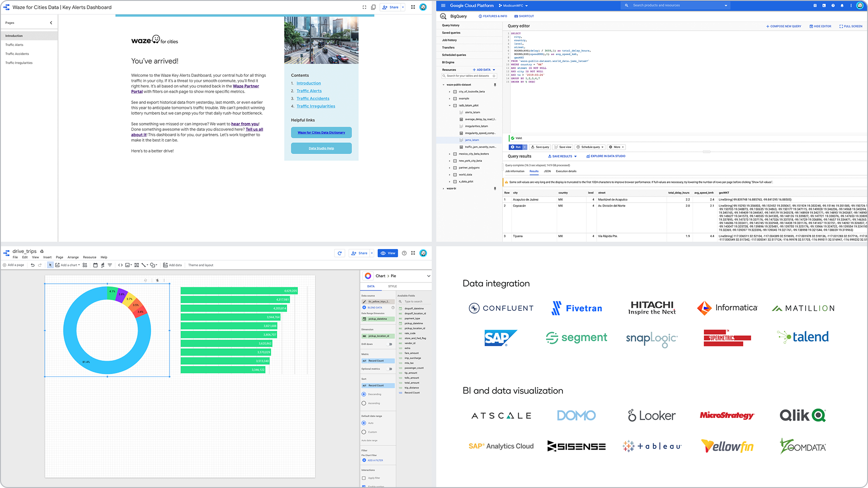Viewport: 868px width, 488px height.
Task: Click the URL embed code icon
Action: tap(120, 265)
